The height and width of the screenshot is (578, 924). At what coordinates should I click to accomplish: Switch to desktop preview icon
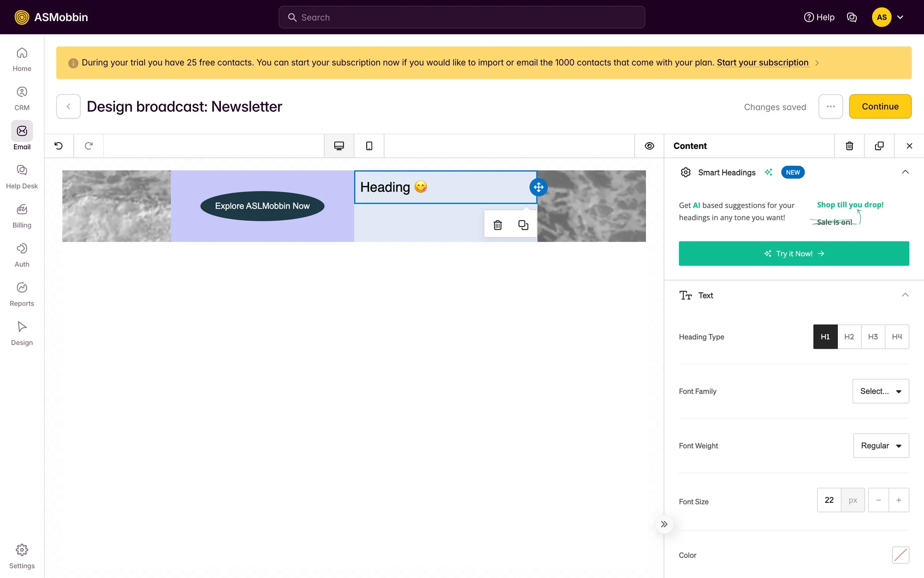tap(339, 146)
